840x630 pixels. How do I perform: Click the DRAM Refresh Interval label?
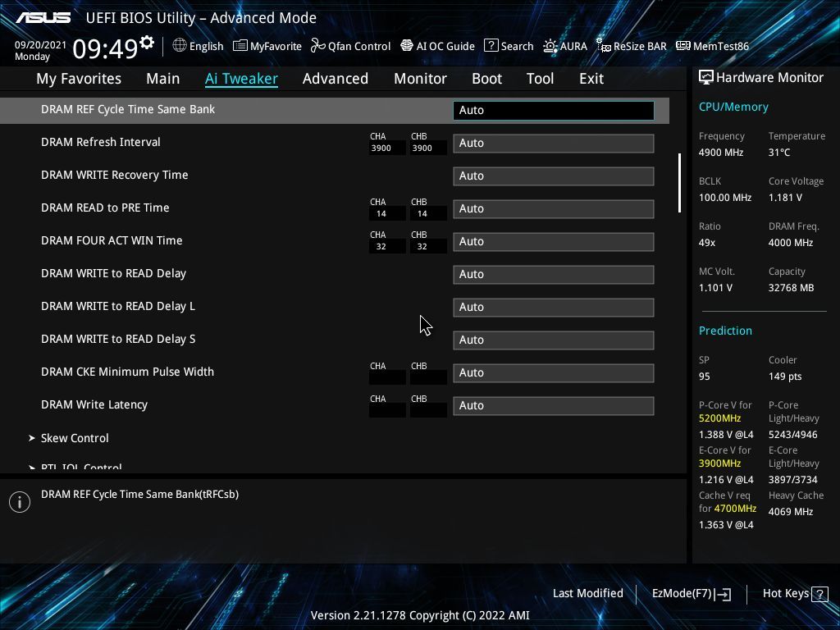pyautogui.click(x=101, y=142)
